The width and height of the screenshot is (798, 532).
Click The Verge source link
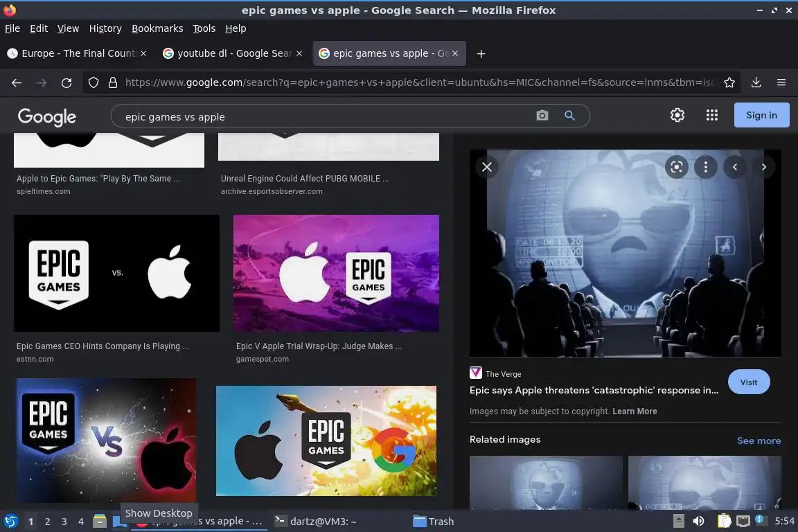[503, 374]
